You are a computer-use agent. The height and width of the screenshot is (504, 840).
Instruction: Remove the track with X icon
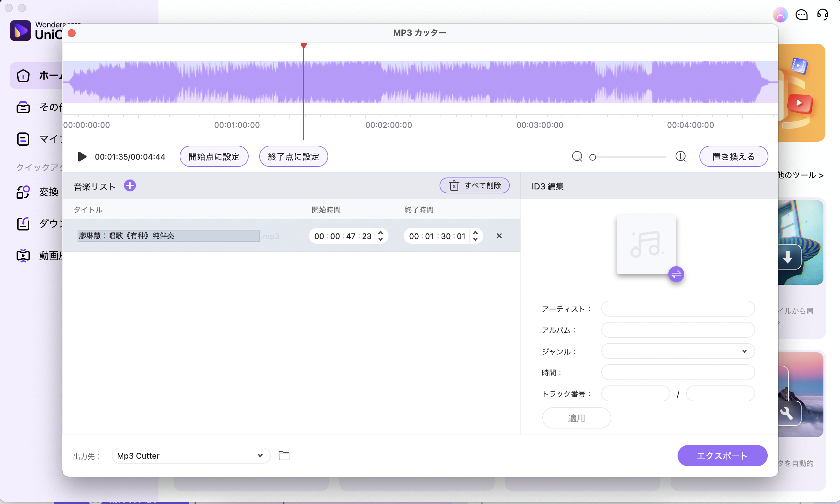(499, 236)
